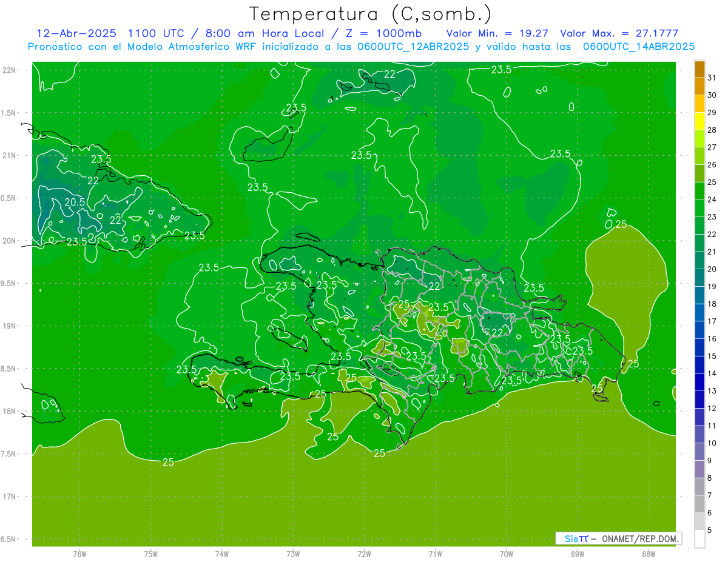Image resolution: width=728 pixels, height=562 pixels.
Task: Click the '71W' longitude axis label
Action: [435, 554]
